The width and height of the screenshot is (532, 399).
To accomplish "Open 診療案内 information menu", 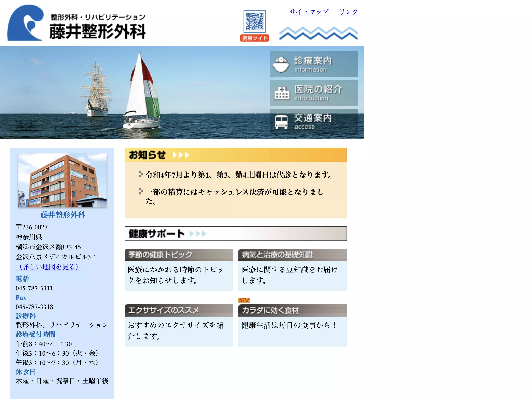I will [x=314, y=64].
